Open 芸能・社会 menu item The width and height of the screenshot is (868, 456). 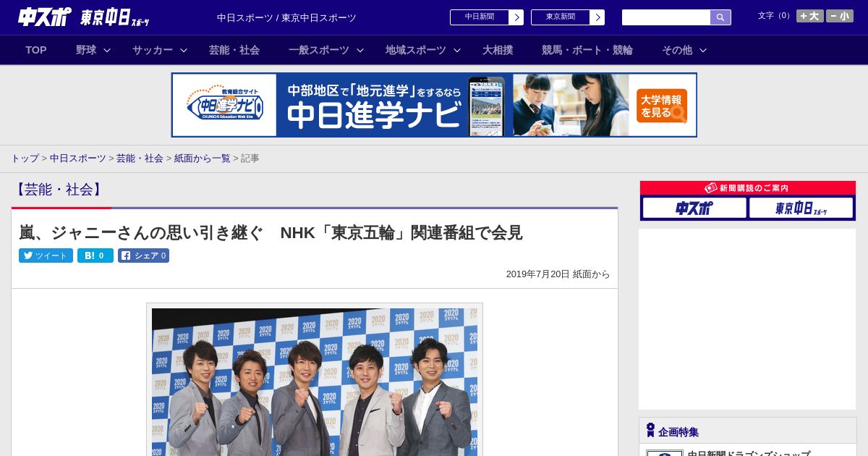click(x=234, y=50)
